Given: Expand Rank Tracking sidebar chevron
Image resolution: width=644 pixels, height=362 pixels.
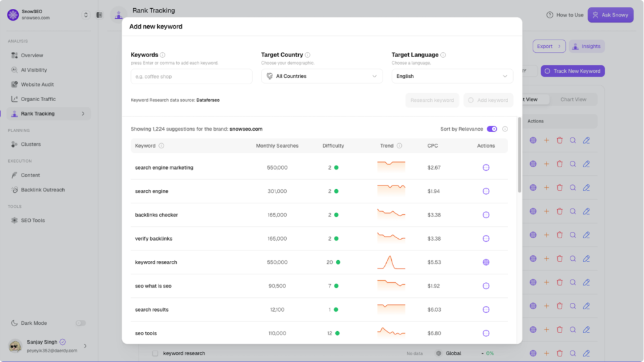Looking at the screenshot, I should tap(83, 114).
